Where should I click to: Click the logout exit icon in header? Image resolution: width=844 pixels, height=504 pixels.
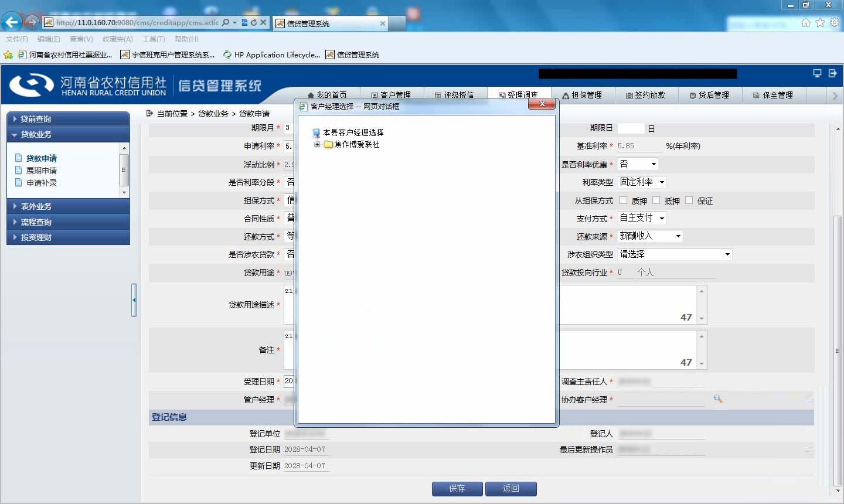pyautogui.click(x=832, y=73)
